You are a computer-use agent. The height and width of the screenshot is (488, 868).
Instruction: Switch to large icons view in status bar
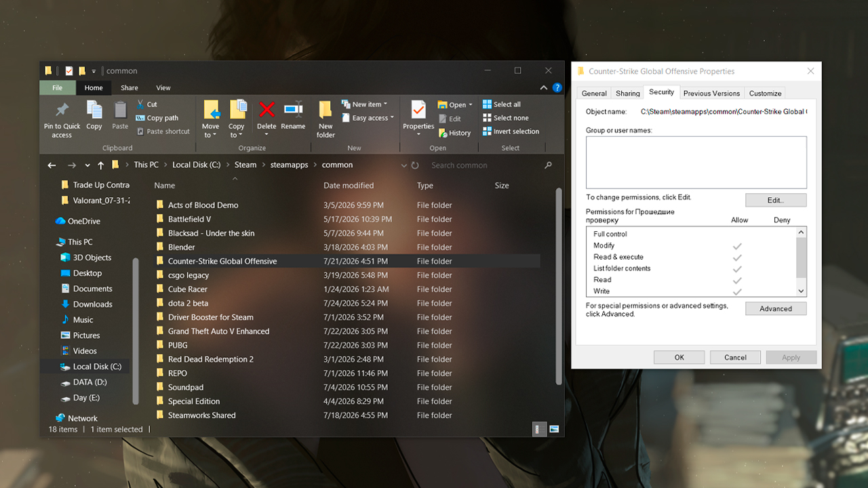coord(554,429)
